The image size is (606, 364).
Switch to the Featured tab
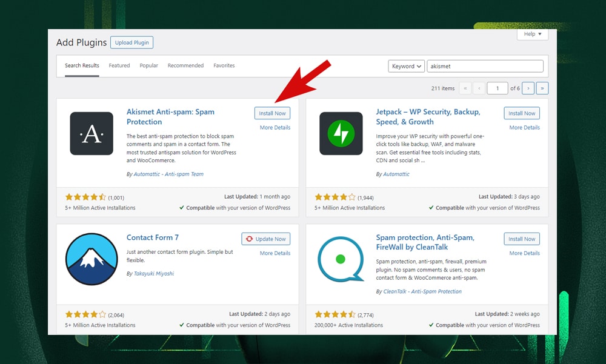click(x=119, y=65)
